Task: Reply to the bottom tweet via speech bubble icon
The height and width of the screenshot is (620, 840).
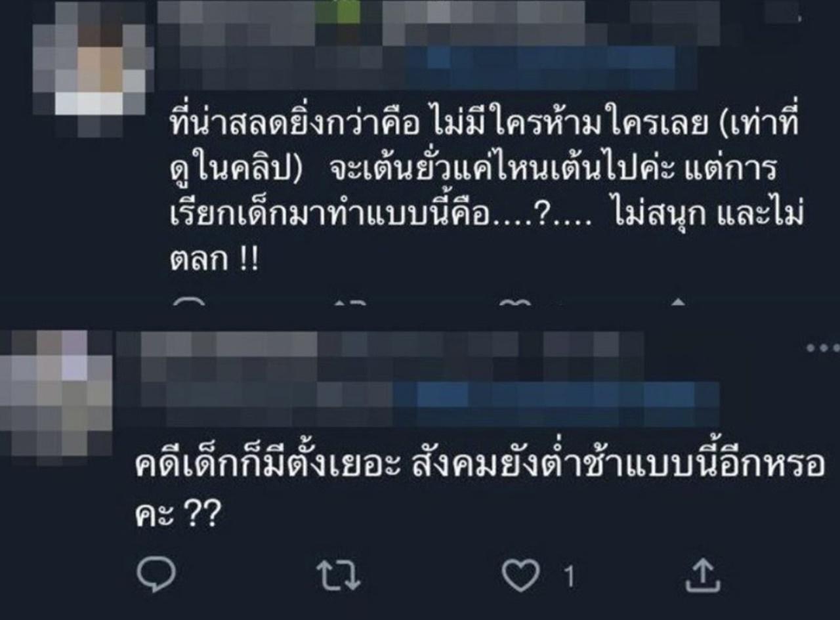Action: tap(156, 575)
